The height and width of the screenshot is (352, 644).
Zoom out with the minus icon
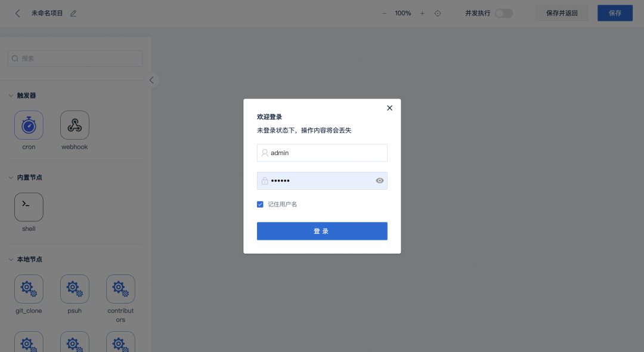tap(385, 13)
